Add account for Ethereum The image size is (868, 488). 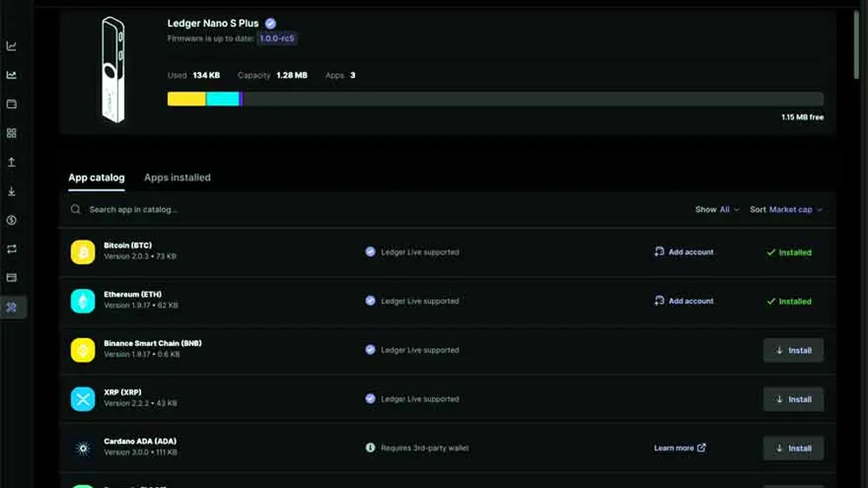[x=684, y=301]
